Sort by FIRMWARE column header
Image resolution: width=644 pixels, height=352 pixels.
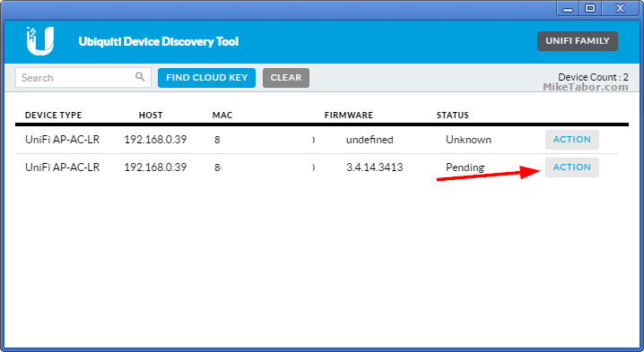click(x=349, y=116)
